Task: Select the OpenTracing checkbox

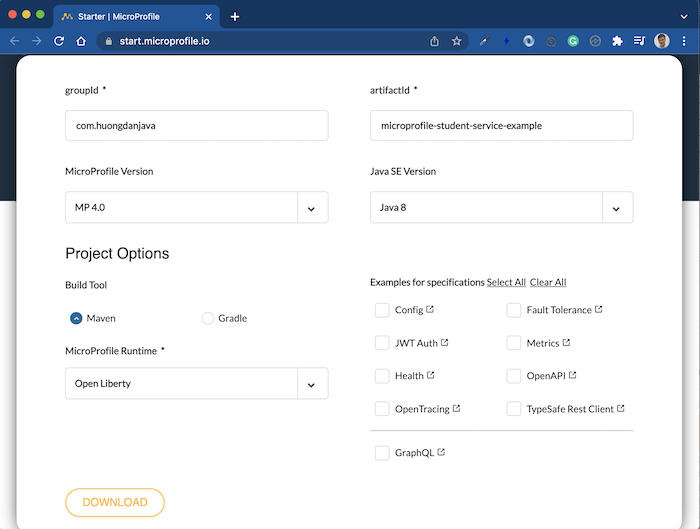Action: (x=382, y=408)
